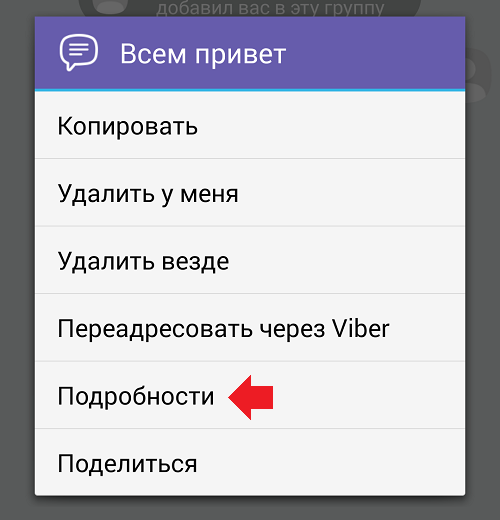This screenshot has width=500, height=520.
Task: View message details via Подробности
Action: point(250,395)
